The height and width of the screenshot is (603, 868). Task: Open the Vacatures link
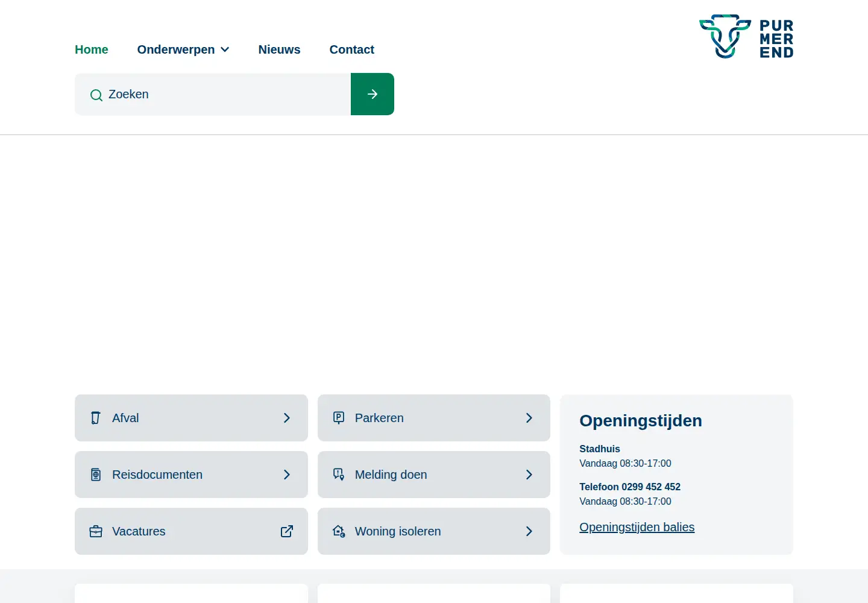pyautogui.click(x=191, y=531)
